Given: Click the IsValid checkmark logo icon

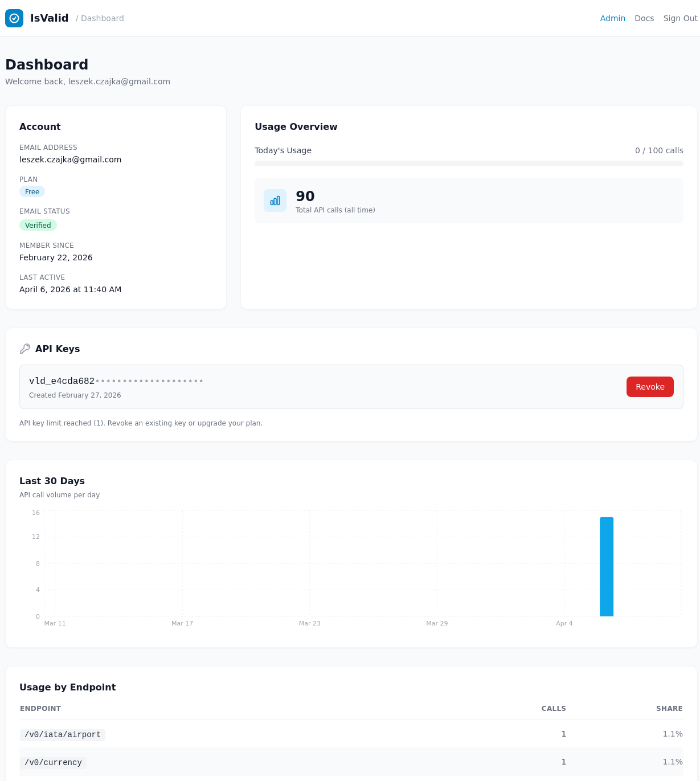Looking at the screenshot, I should [14, 18].
